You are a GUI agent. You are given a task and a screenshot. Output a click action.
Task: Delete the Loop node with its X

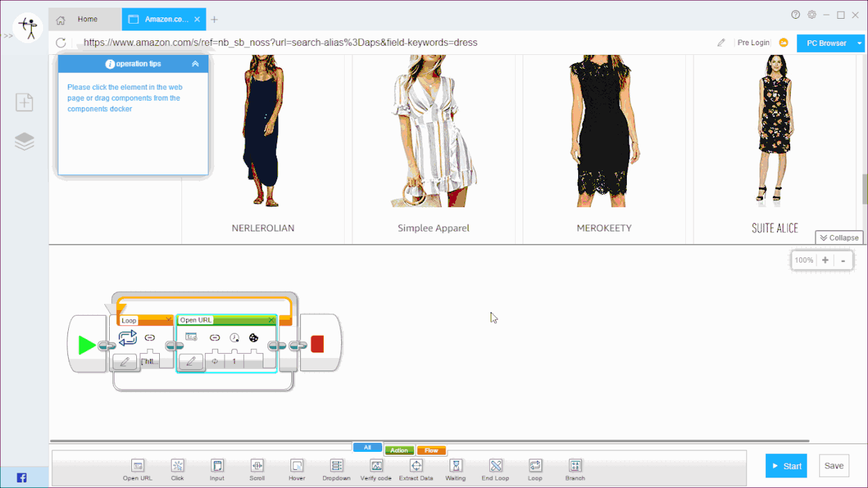168,320
